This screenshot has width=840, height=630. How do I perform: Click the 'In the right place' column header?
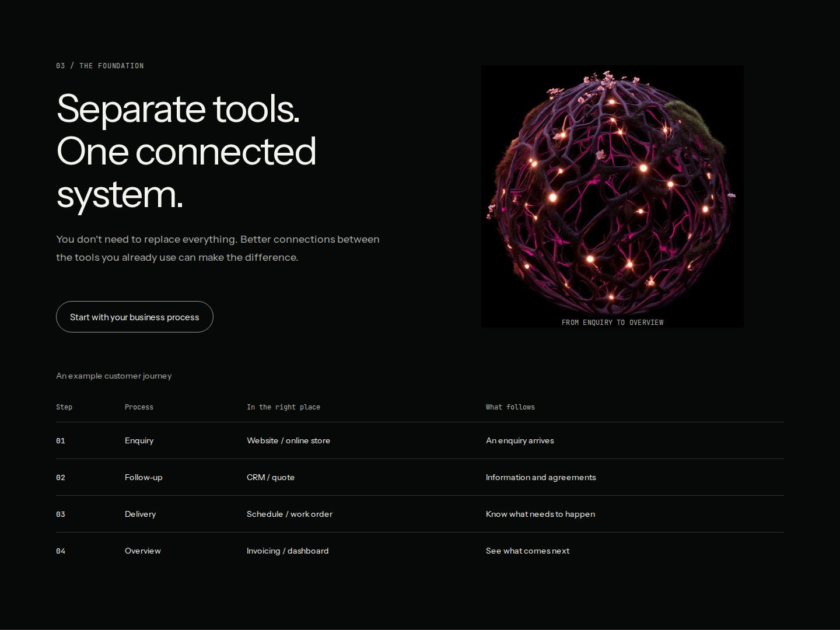pyautogui.click(x=283, y=407)
